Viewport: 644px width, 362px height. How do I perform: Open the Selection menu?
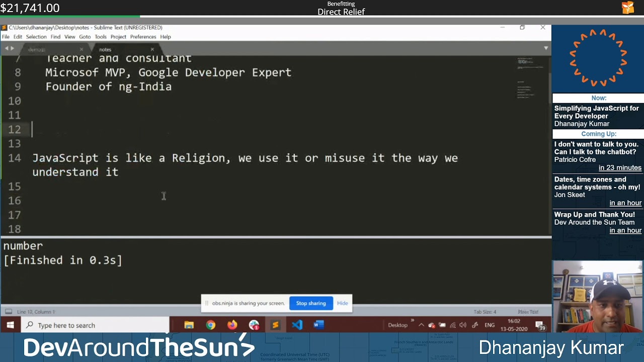pyautogui.click(x=36, y=37)
